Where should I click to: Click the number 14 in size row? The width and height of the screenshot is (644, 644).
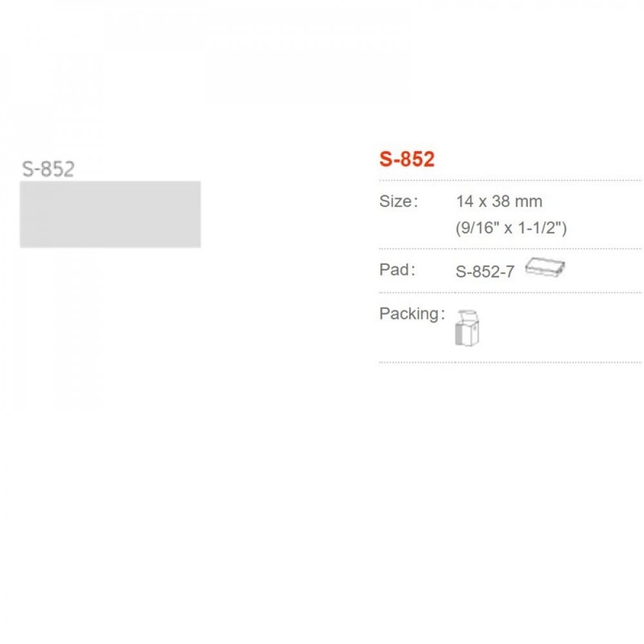click(x=464, y=202)
